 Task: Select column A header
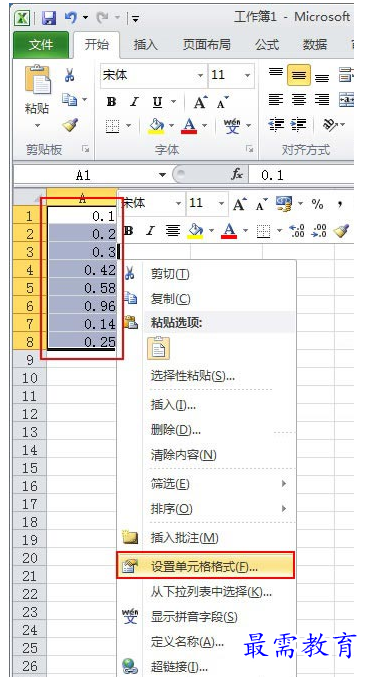pos(82,198)
